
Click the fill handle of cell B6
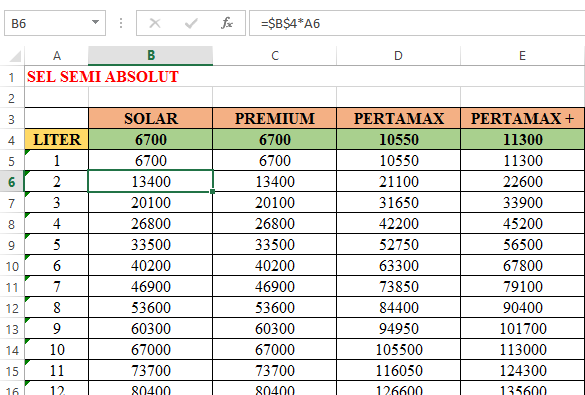212,191
